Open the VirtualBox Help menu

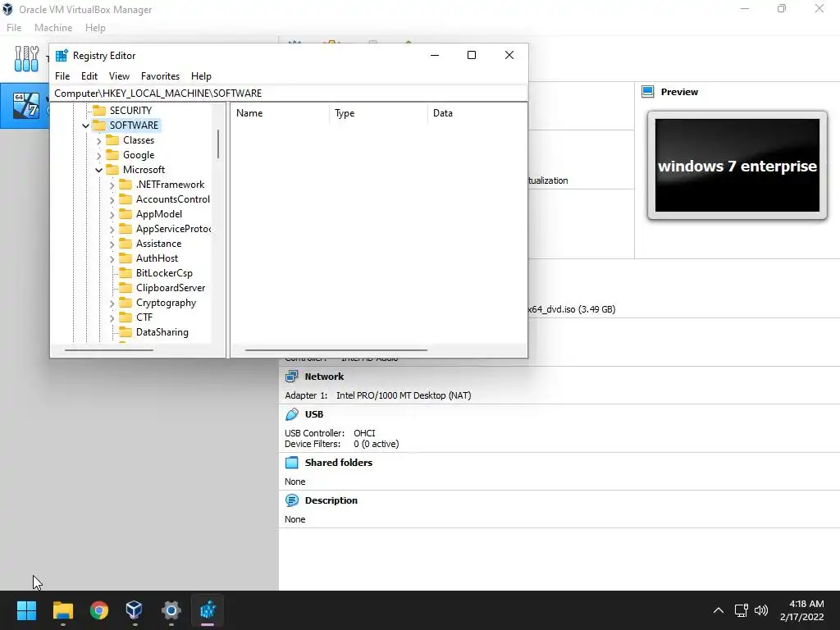(95, 28)
